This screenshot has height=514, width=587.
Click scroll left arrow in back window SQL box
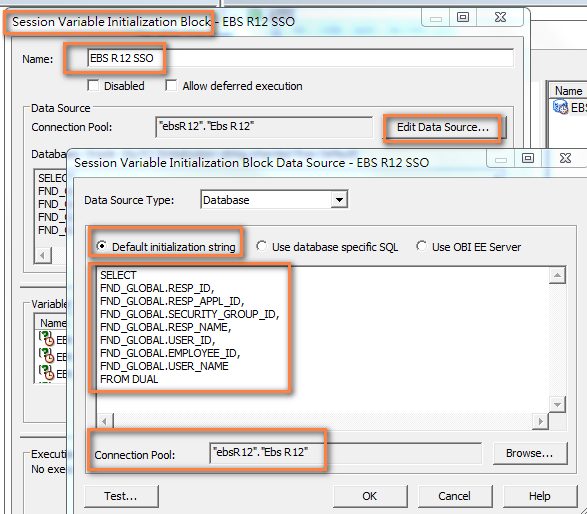click(x=43, y=256)
